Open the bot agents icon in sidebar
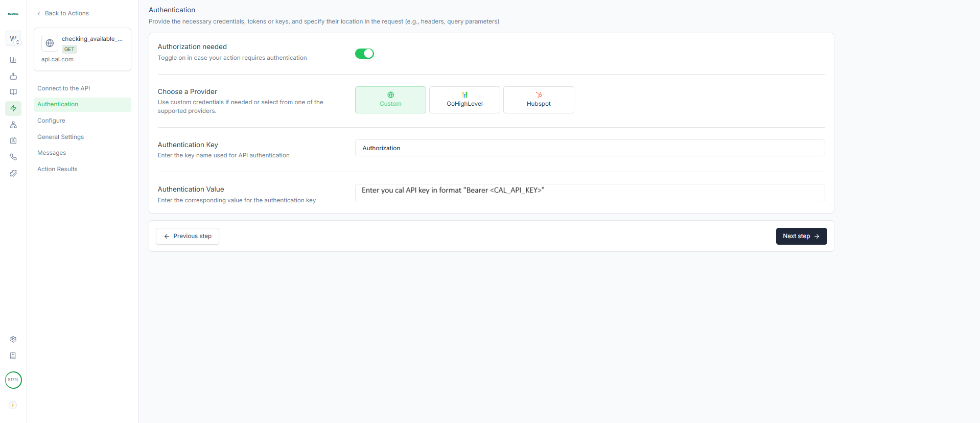The height and width of the screenshot is (423, 980). tap(13, 76)
